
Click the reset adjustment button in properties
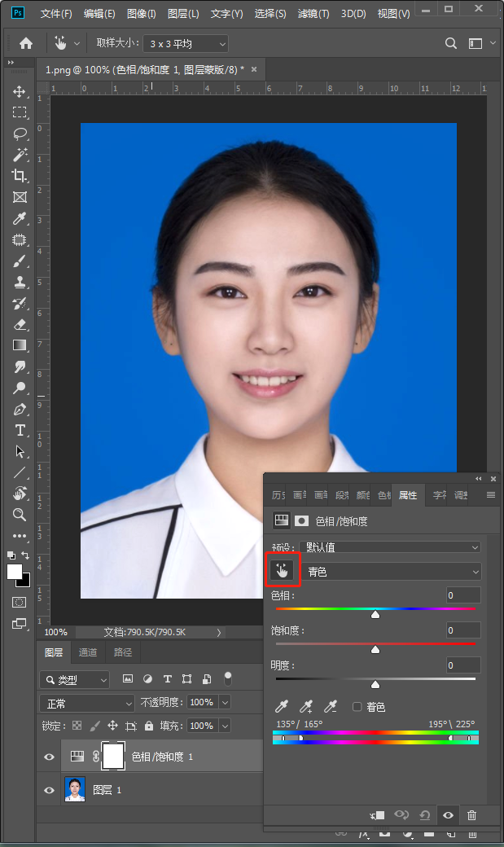point(425,815)
